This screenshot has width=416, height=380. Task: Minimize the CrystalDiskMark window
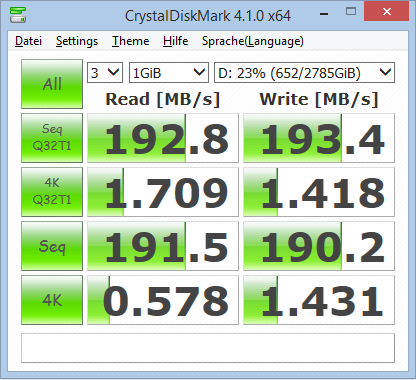coord(324,14)
